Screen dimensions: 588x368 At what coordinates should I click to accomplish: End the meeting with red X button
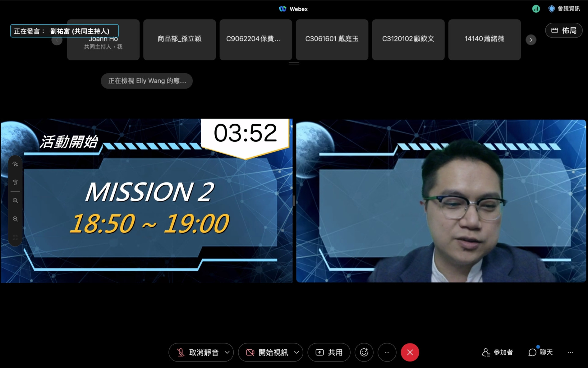point(410,352)
